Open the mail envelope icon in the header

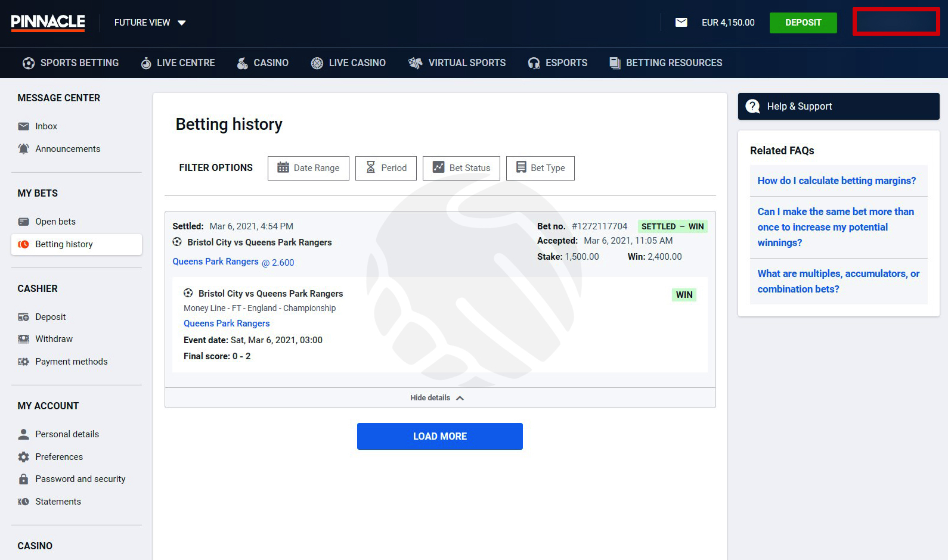click(681, 23)
